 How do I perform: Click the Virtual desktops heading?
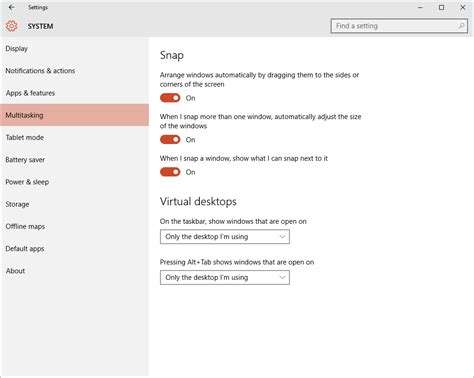(198, 201)
